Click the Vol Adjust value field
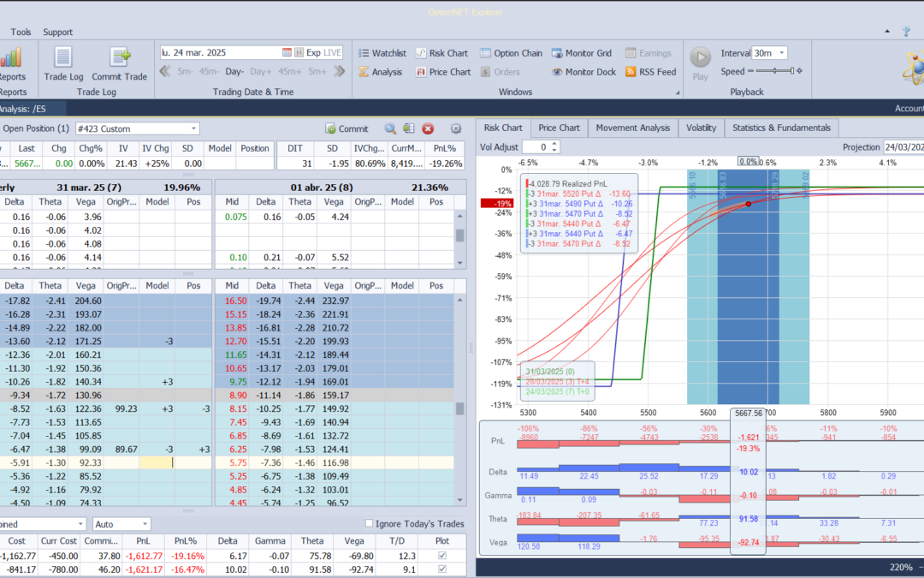 pos(536,147)
